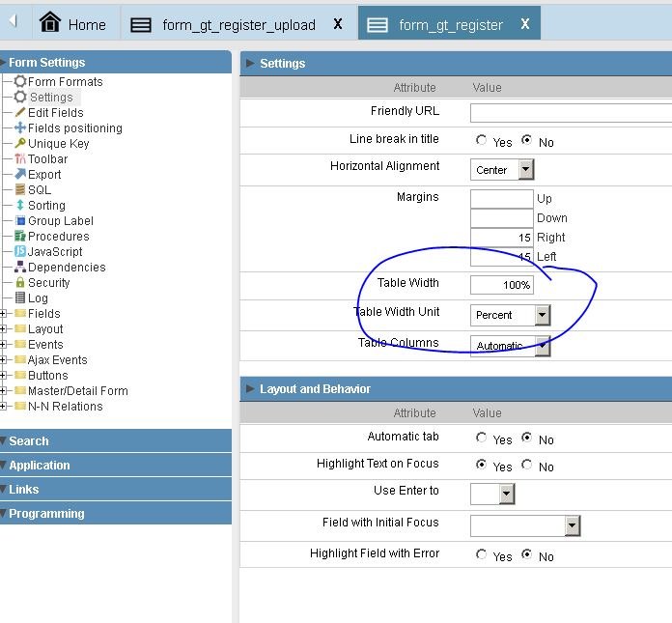Collapse the Layout and Behavior panel header
672x623 pixels.
pyautogui.click(x=456, y=389)
